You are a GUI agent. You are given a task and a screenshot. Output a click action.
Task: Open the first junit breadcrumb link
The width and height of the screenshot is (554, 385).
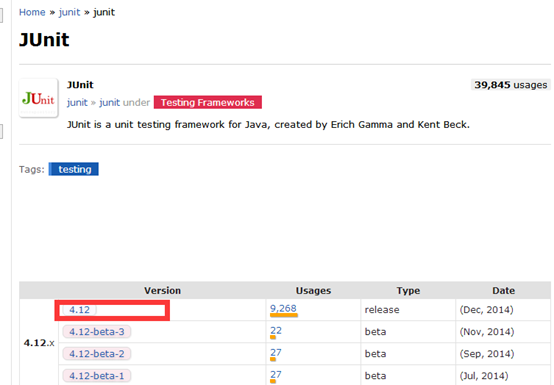pos(70,12)
